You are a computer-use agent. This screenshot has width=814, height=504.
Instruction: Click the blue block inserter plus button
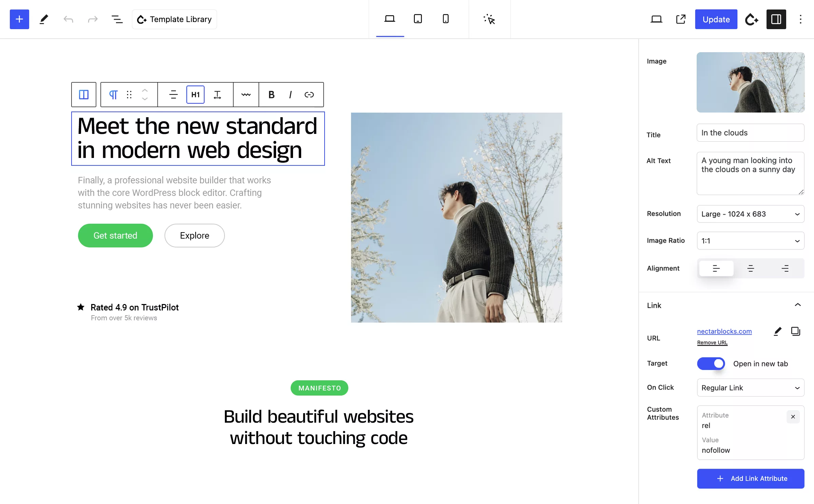click(x=19, y=19)
